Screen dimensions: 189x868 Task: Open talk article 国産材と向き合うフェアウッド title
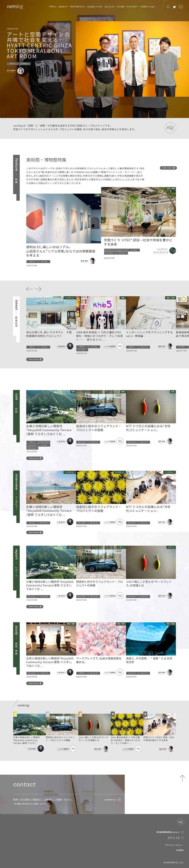pyautogui.click(x=98, y=428)
